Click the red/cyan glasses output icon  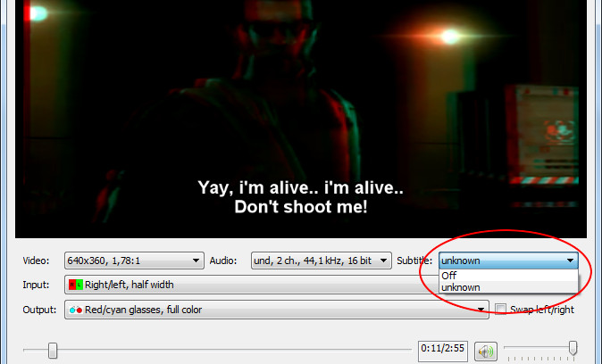[x=76, y=310]
